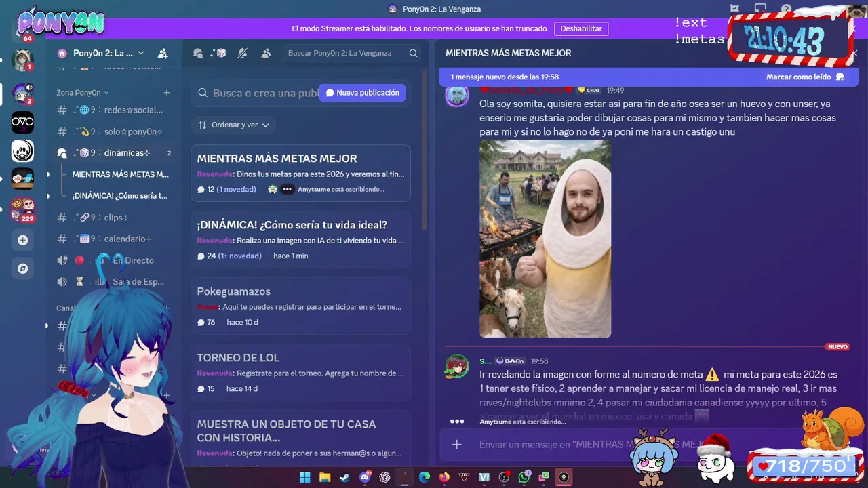
Task: Click Marcar como leído in the new message bar
Action: point(805,77)
